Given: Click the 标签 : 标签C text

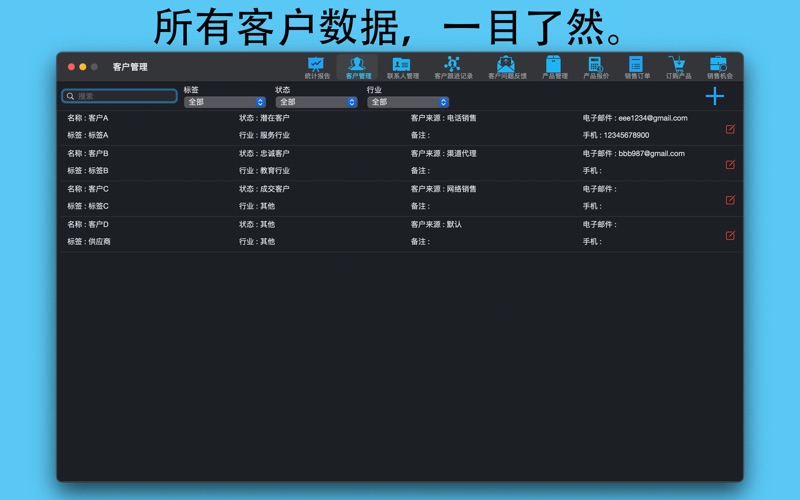Looking at the screenshot, I should tap(88, 206).
